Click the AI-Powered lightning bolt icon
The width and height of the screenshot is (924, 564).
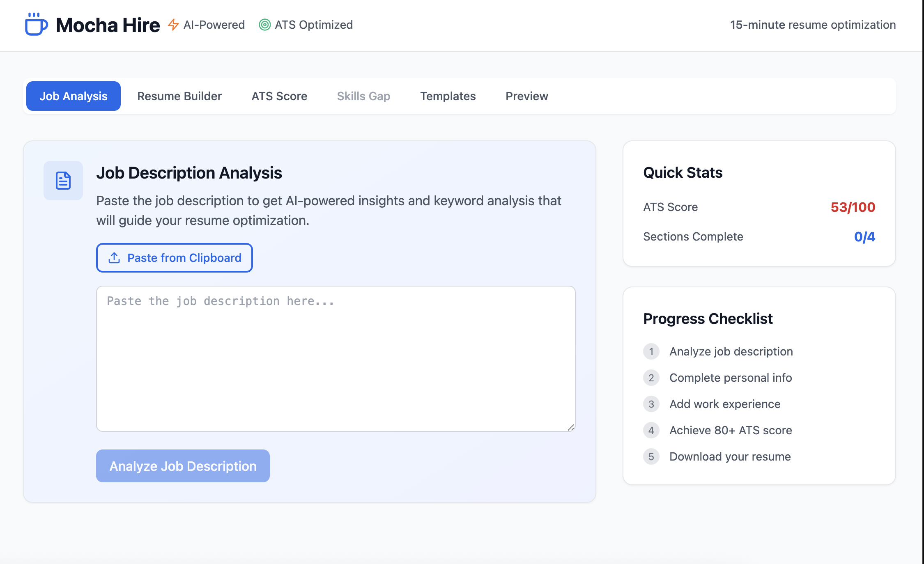[x=173, y=25]
